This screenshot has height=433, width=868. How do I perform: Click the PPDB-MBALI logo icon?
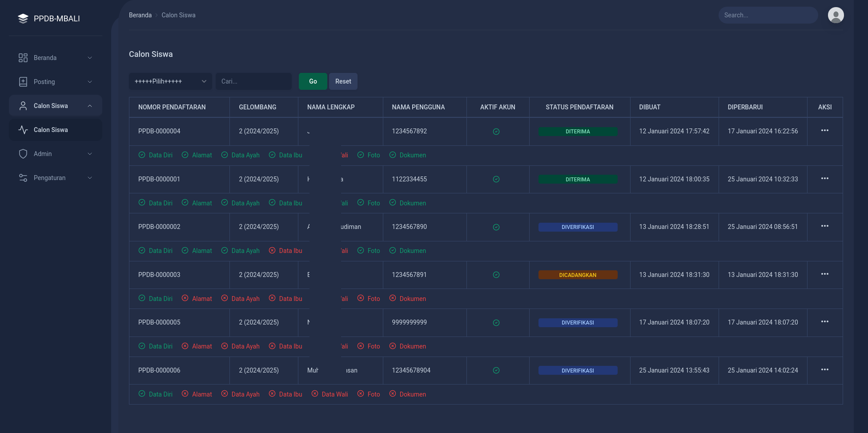[x=23, y=18]
